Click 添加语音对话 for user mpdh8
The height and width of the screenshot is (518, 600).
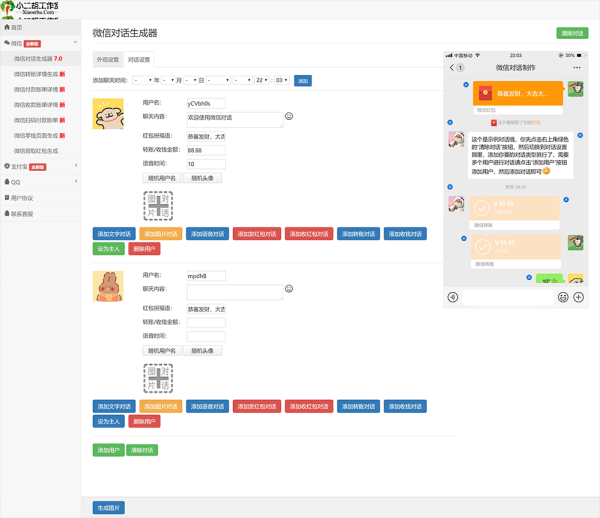pyautogui.click(x=207, y=406)
